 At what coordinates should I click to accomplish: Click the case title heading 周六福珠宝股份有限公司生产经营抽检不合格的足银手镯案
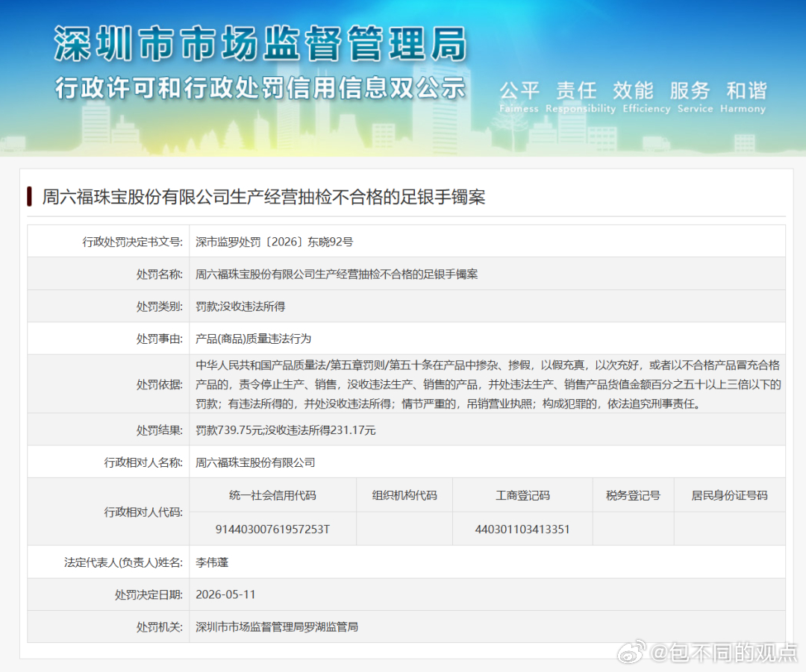(263, 197)
